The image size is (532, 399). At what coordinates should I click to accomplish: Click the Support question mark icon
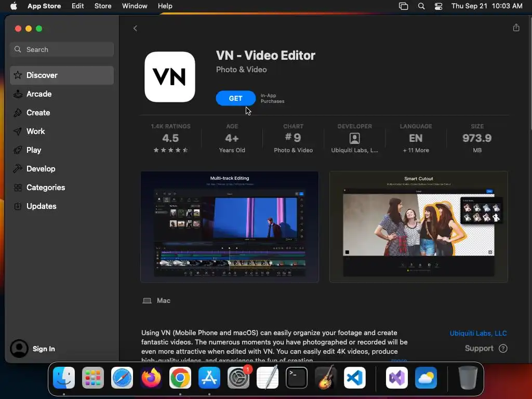503,349
